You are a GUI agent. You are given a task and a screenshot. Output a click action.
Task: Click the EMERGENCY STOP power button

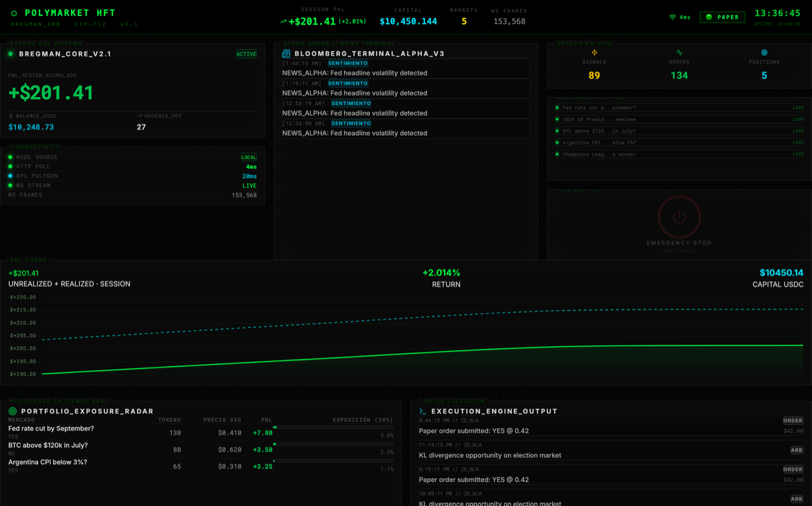pyautogui.click(x=679, y=217)
